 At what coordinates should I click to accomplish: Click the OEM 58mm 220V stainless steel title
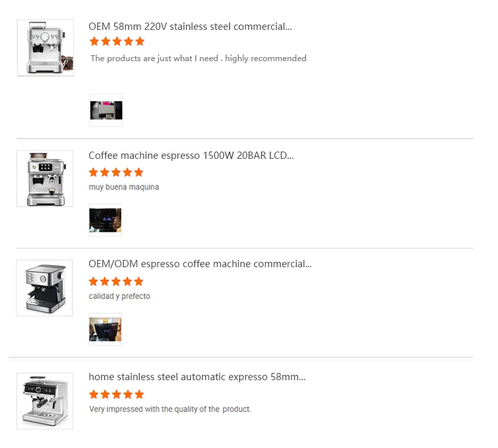pos(190,27)
